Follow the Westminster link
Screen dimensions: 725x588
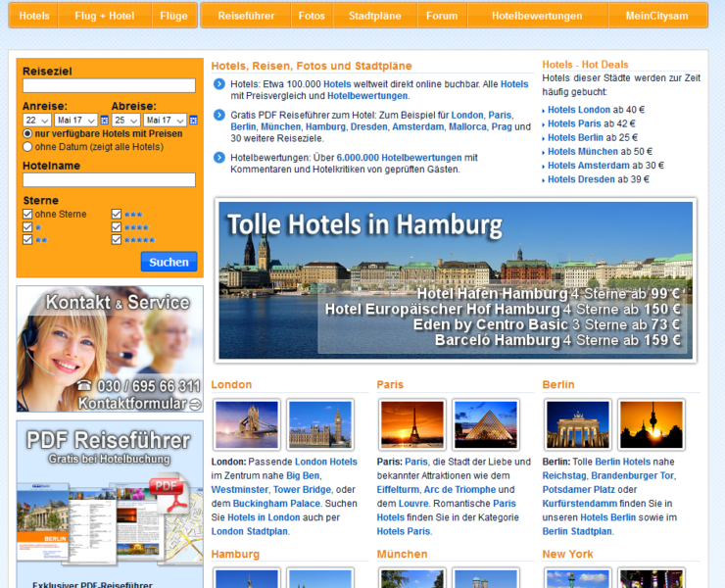point(239,489)
